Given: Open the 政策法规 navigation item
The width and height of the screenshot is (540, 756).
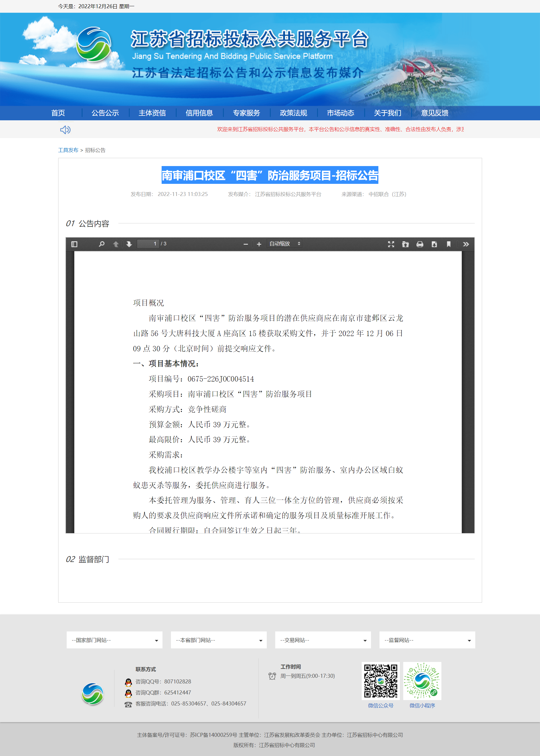Looking at the screenshot, I should tap(294, 113).
